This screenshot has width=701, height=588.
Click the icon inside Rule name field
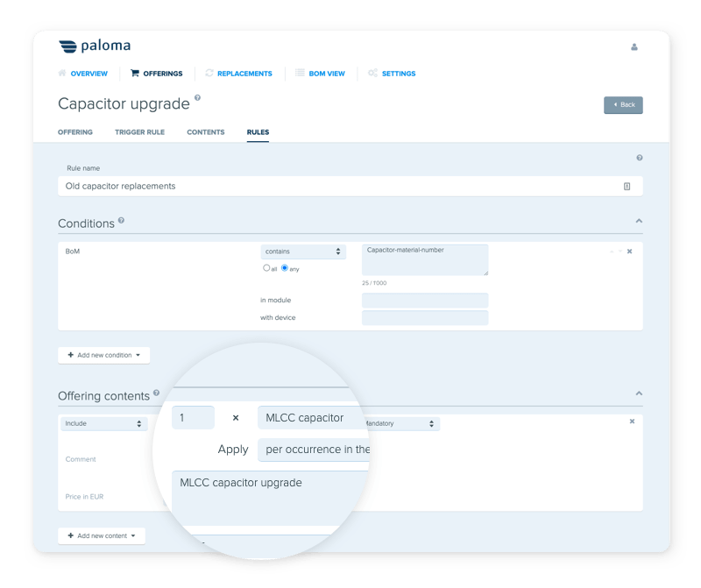point(627,187)
